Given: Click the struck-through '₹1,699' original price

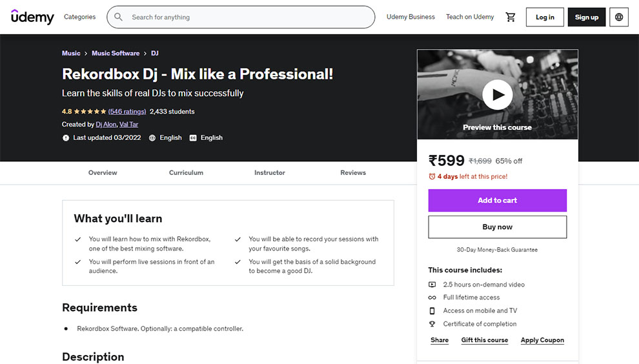Looking at the screenshot, I should pos(480,161).
